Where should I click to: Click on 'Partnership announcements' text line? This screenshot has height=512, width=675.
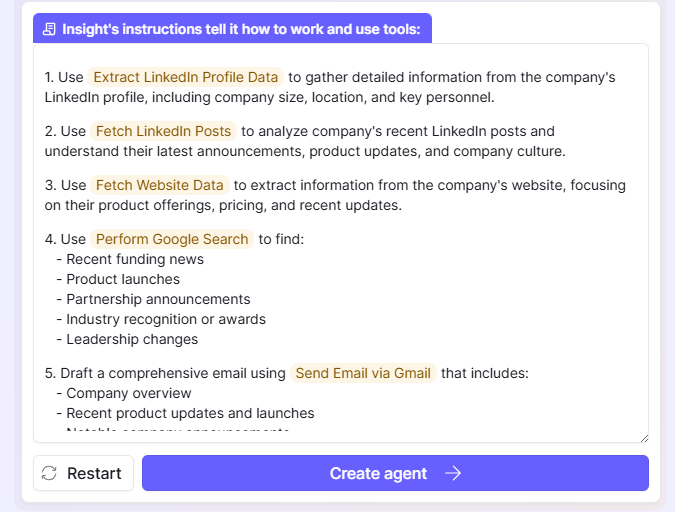pyautogui.click(x=158, y=299)
